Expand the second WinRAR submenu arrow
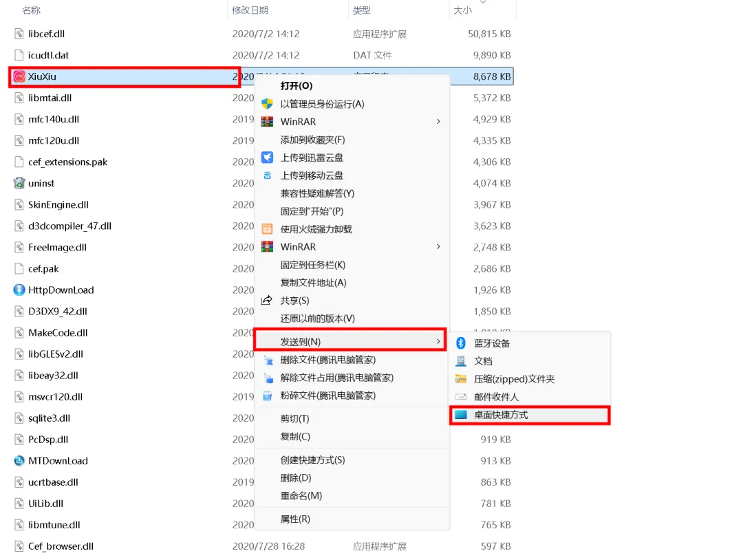The width and height of the screenshot is (743, 560). (438, 247)
